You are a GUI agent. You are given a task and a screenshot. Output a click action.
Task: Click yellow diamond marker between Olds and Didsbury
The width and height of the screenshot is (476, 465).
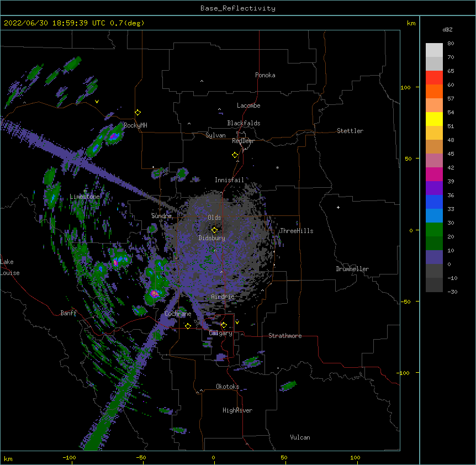(215, 230)
